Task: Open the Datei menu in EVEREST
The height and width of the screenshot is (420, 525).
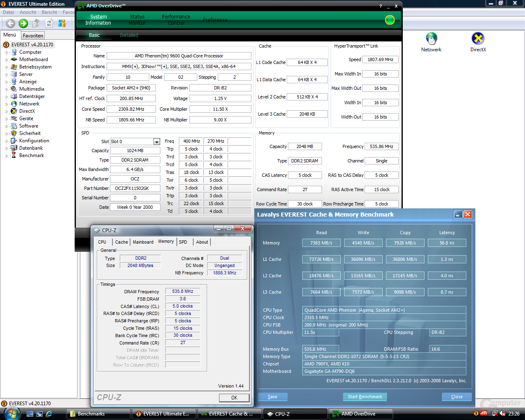Action: tap(8, 12)
